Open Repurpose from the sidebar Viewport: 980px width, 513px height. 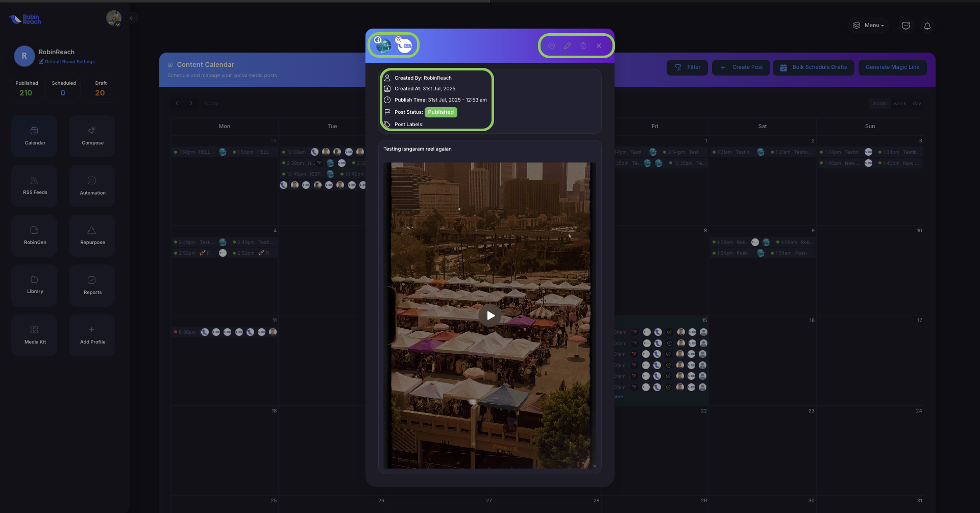coord(92,235)
